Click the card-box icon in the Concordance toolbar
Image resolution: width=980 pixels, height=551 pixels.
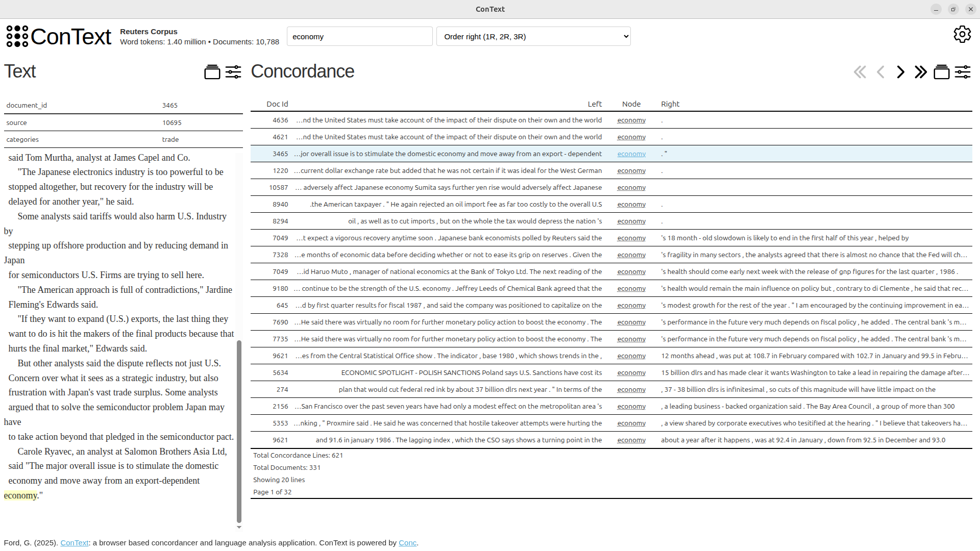pos(942,72)
